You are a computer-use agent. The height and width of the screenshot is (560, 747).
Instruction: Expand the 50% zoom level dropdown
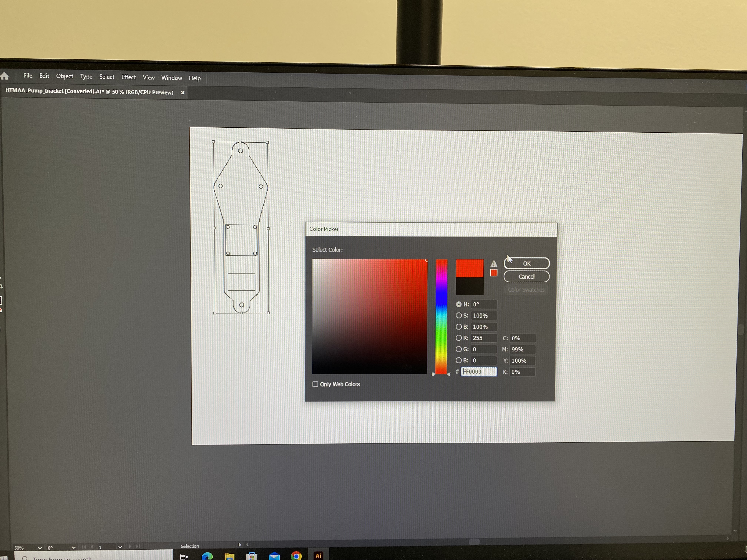pos(40,548)
